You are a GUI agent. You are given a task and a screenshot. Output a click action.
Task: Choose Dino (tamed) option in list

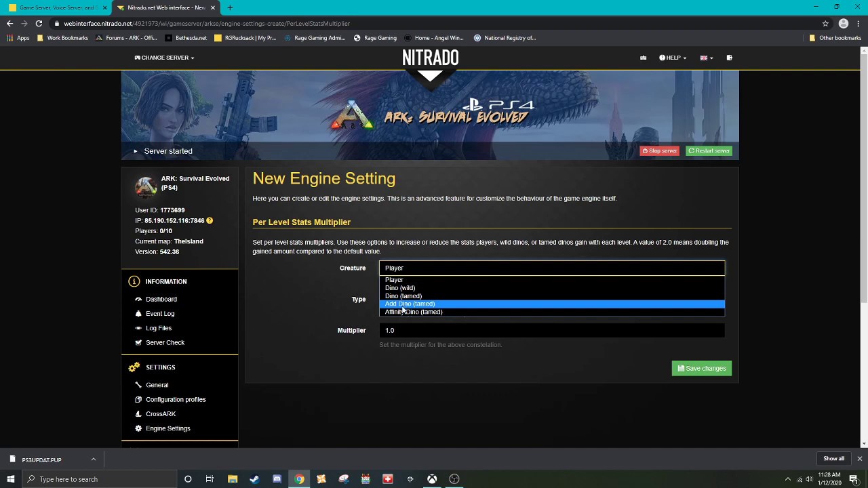(x=552, y=296)
